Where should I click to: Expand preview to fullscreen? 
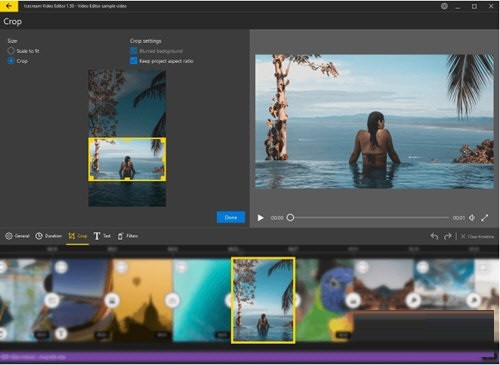[x=485, y=218]
